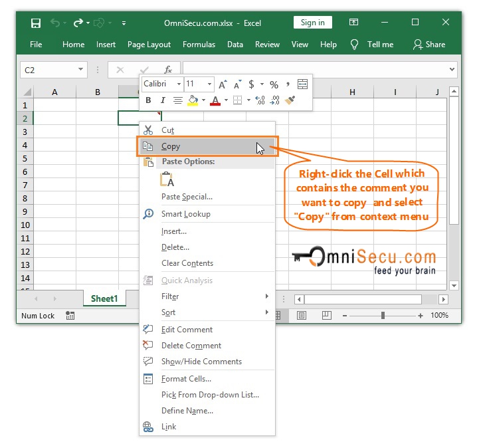Click the Undo arrow icon

pyautogui.click(x=55, y=23)
